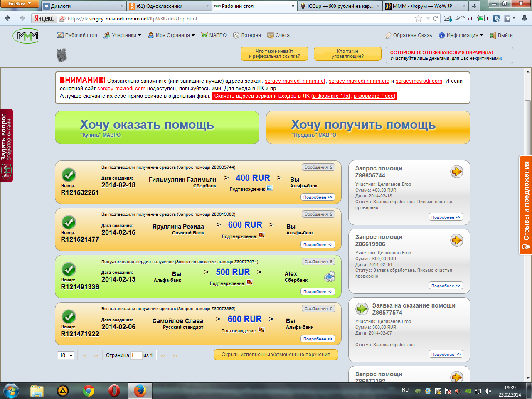This screenshot has width=532, height=399.
Task: Switch to Одноклассники browser tab
Action: pos(168,6)
